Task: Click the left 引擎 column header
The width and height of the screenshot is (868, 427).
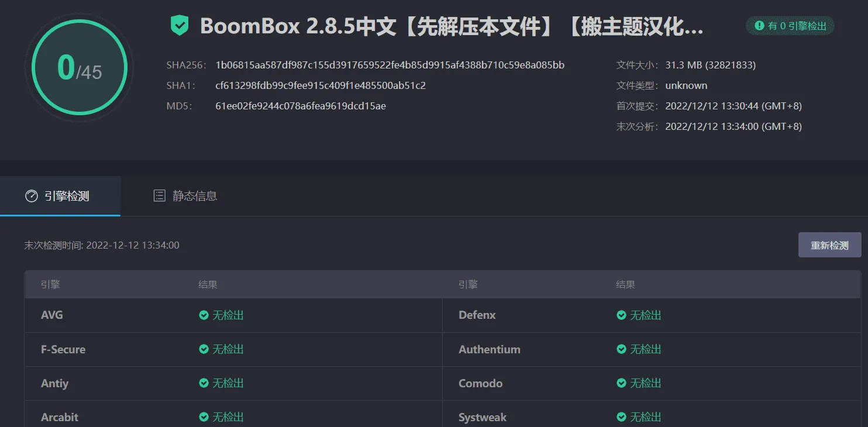Action: [50, 285]
